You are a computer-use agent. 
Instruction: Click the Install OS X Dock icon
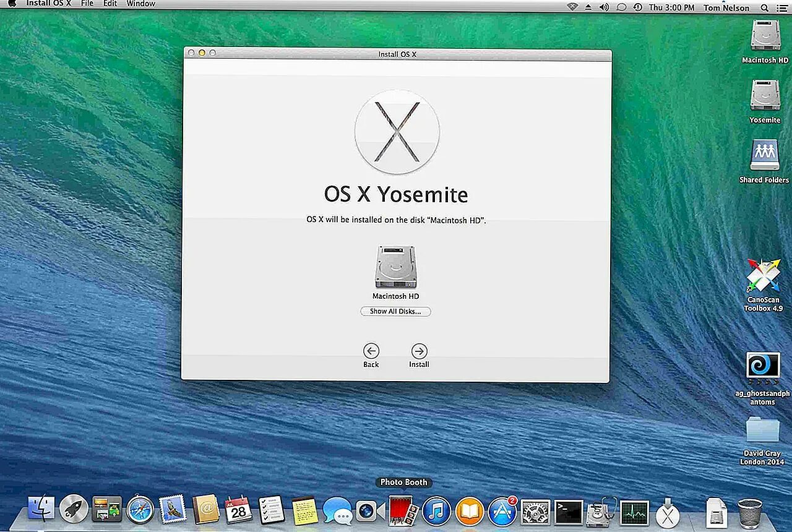pyautogui.click(x=668, y=512)
